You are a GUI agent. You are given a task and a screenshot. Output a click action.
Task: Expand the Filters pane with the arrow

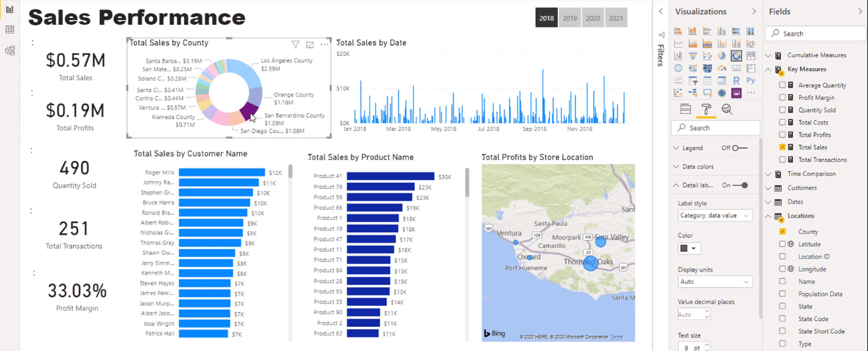(x=661, y=11)
